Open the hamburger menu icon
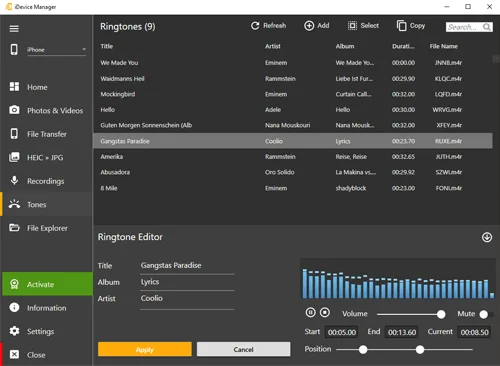Viewport: 500px width, 366px height. point(14,29)
